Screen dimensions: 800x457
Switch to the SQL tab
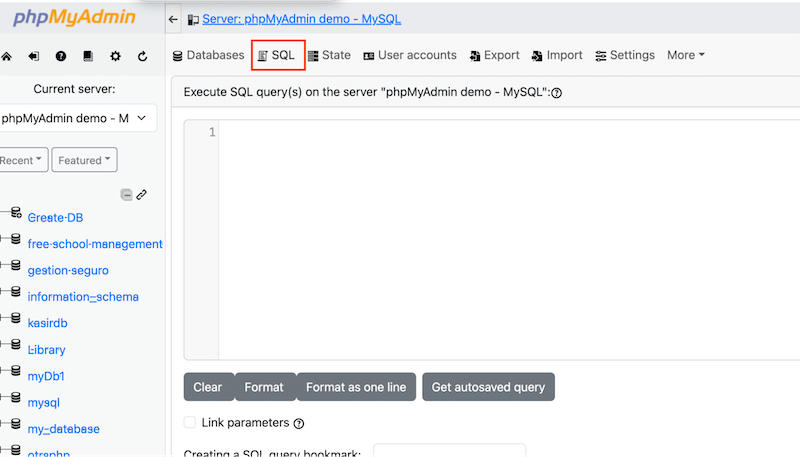278,55
